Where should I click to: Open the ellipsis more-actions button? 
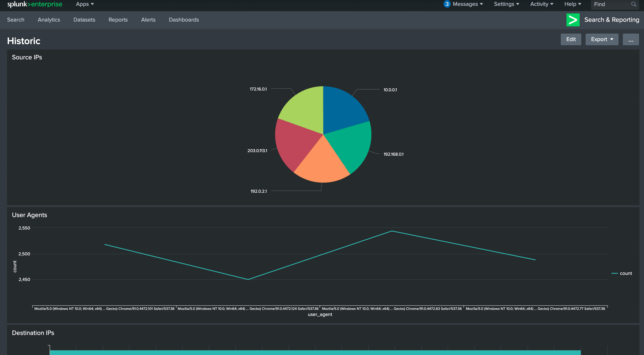click(631, 40)
